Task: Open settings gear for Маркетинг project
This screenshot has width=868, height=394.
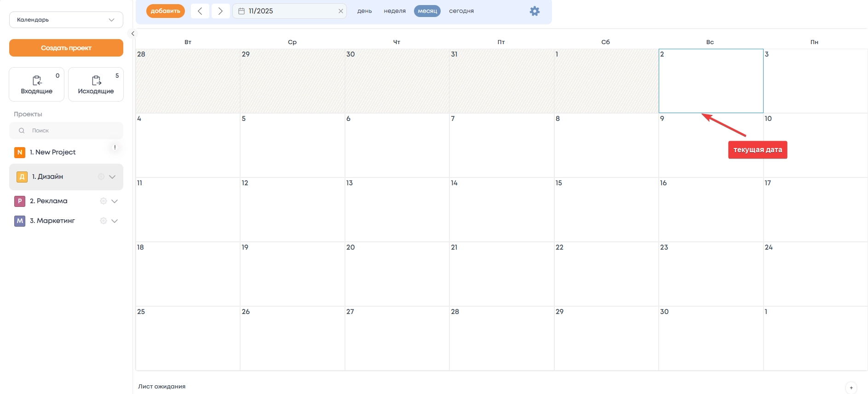Action: [103, 221]
